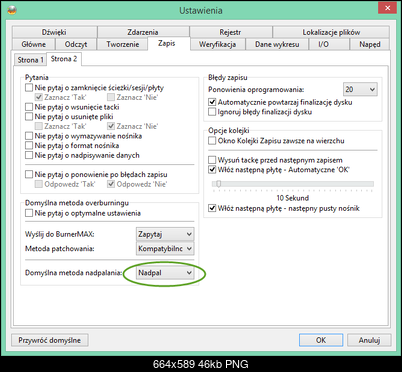Open Ponowienia oprogramowania dropdown showing 20
Screen dimensions: 402x372
click(x=360, y=89)
